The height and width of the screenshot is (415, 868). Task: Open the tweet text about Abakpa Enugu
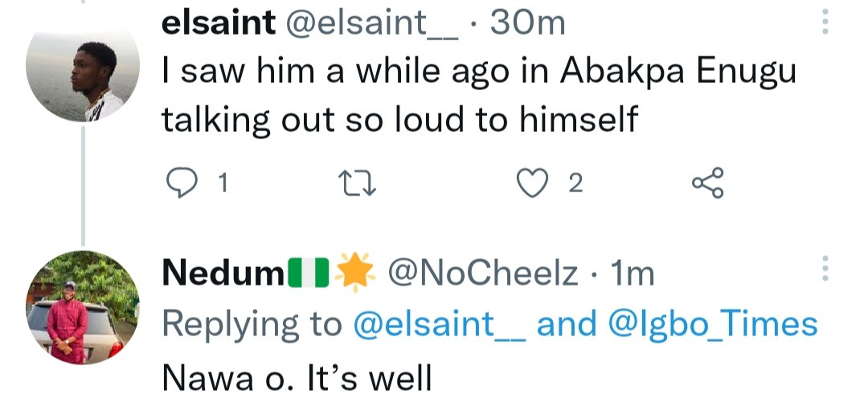(478, 97)
